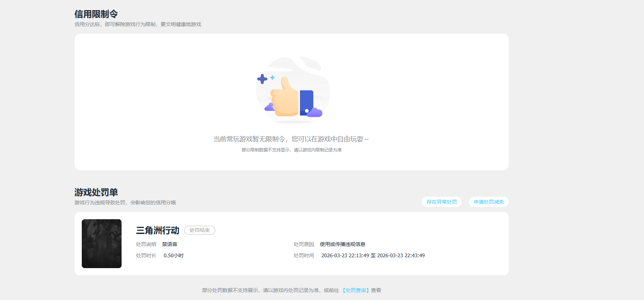Click the 部分限制数据不支持显示 note
The height and width of the screenshot is (300, 644).
click(292, 150)
